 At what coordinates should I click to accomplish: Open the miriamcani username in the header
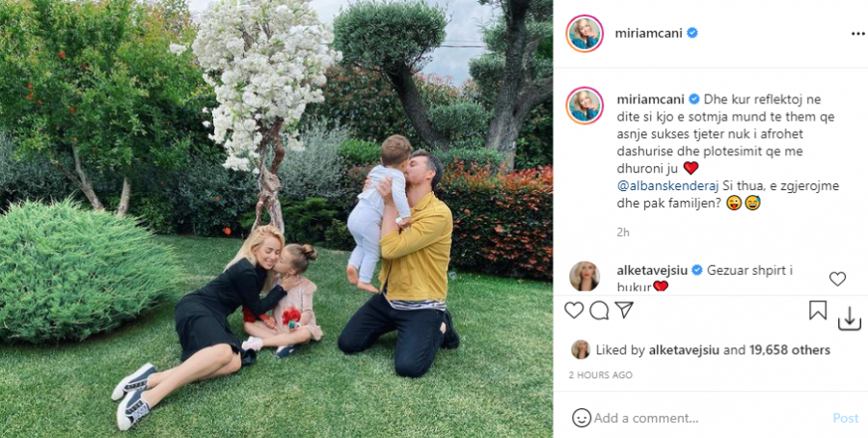(x=649, y=33)
